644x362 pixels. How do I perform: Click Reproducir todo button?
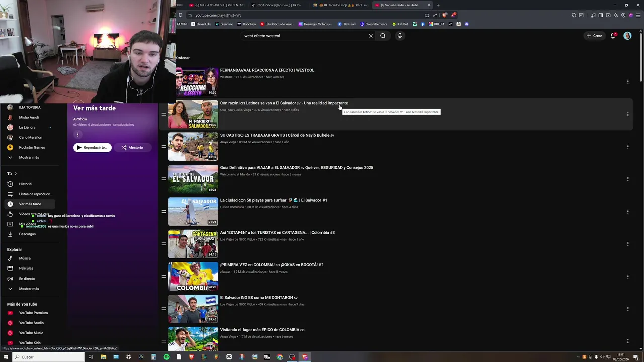click(93, 148)
